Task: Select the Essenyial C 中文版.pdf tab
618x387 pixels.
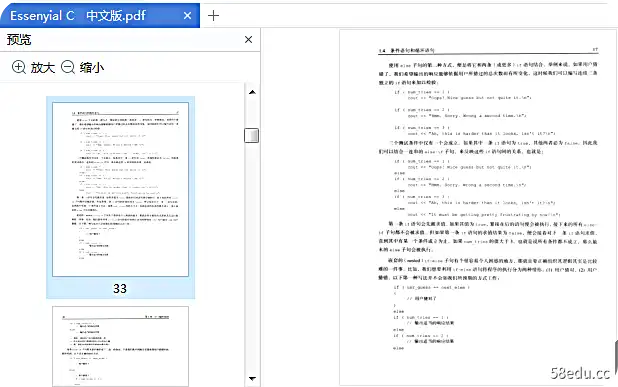Action: 99,16
